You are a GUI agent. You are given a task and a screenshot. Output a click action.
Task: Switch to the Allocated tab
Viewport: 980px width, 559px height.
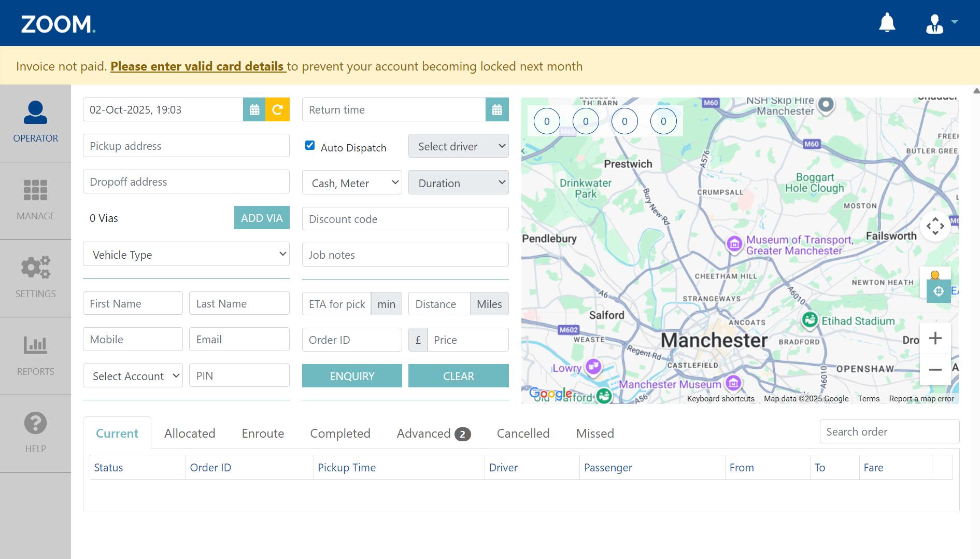(x=190, y=434)
